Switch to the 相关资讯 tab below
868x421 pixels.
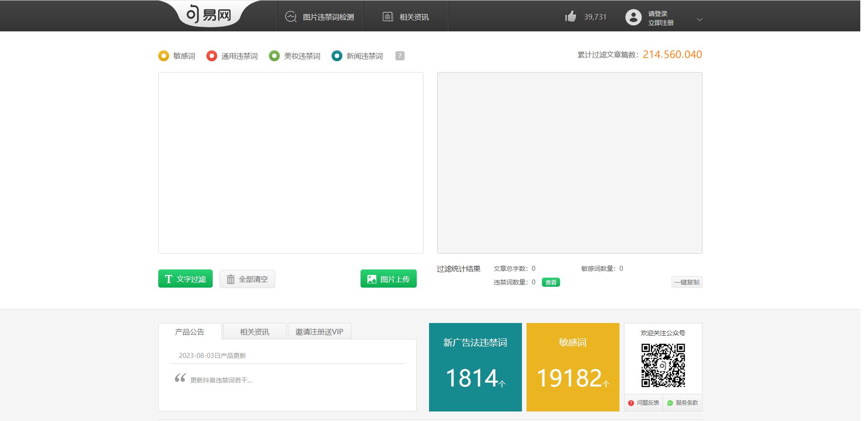click(254, 331)
